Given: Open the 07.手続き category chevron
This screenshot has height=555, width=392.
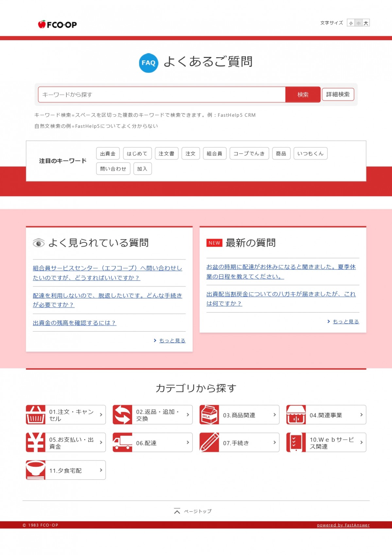Looking at the screenshot, I should (275, 442).
